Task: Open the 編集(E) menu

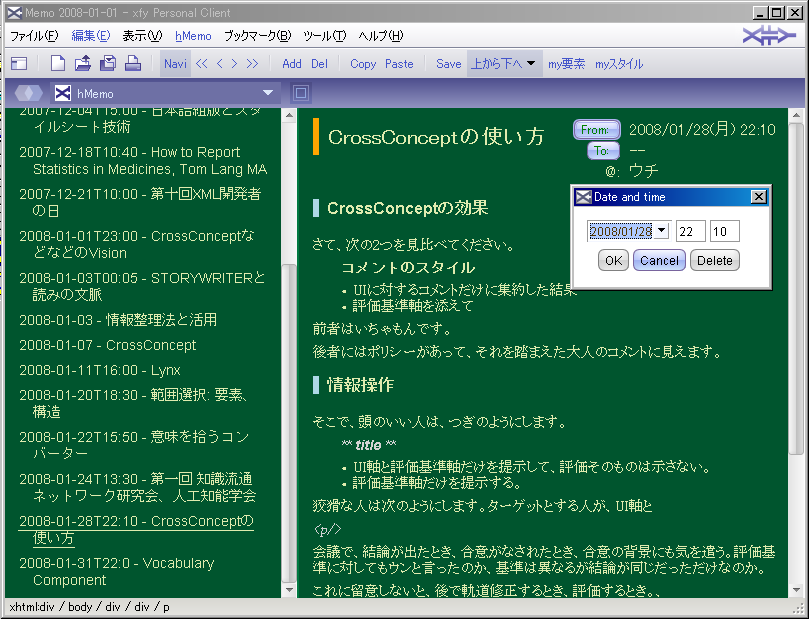Action: 91,36
